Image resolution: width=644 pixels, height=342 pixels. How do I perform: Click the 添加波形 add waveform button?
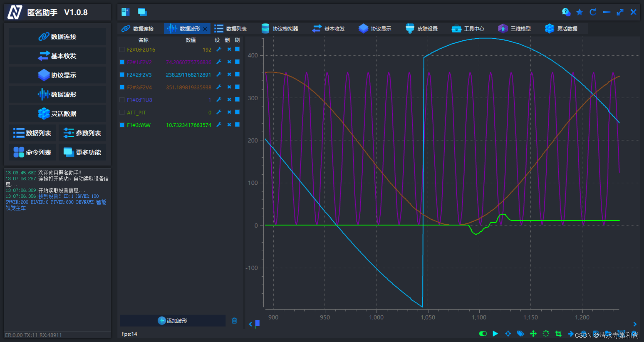pyautogui.click(x=172, y=321)
